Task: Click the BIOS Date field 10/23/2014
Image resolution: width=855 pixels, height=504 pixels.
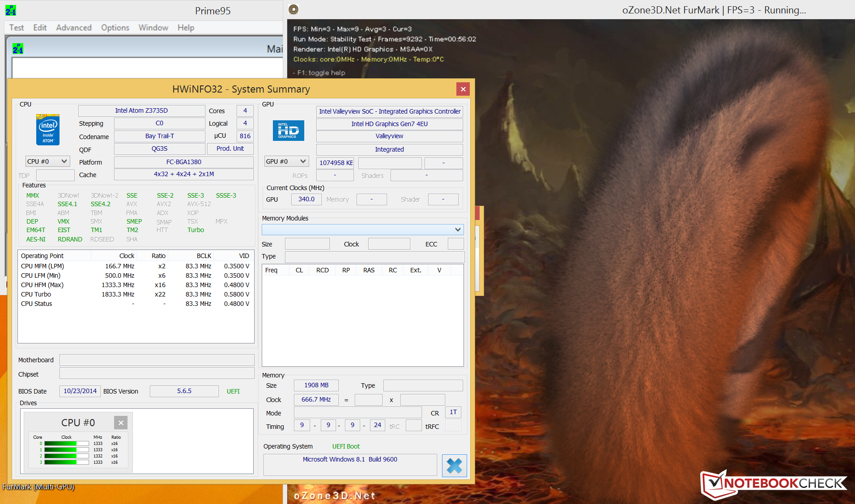Action: 80,391
